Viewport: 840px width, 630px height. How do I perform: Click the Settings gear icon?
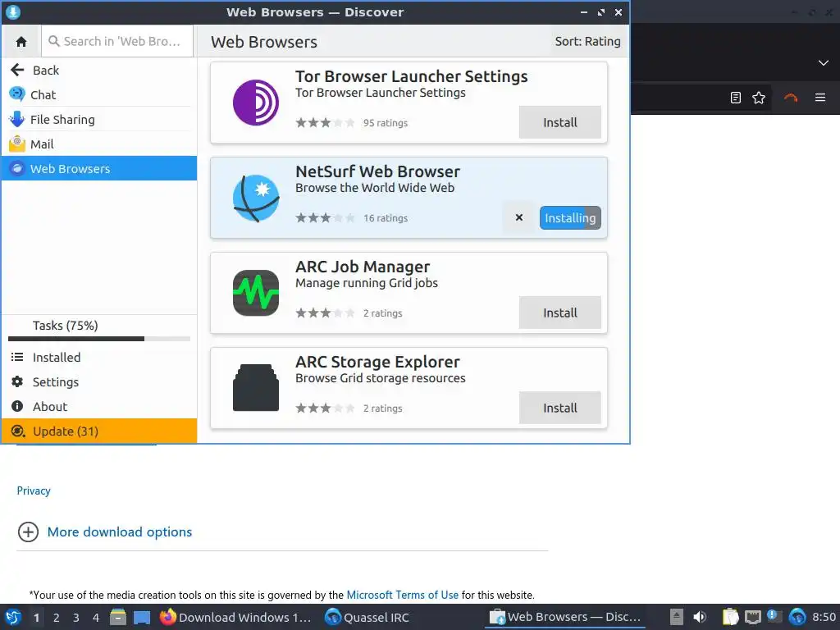(x=17, y=381)
